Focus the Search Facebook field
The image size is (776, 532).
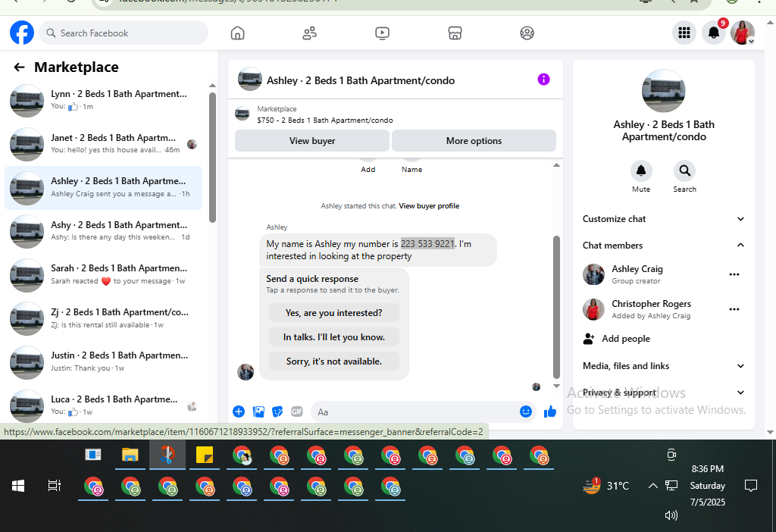coord(124,33)
